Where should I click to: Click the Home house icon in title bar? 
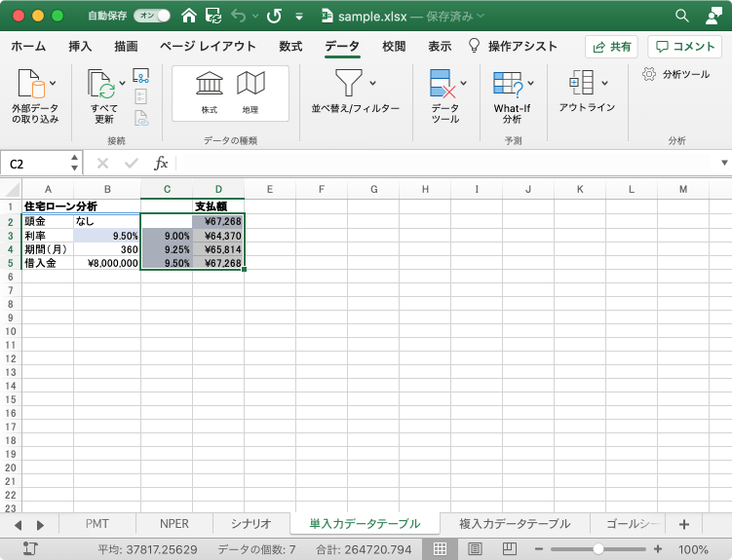pyautogui.click(x=189, y=16)
